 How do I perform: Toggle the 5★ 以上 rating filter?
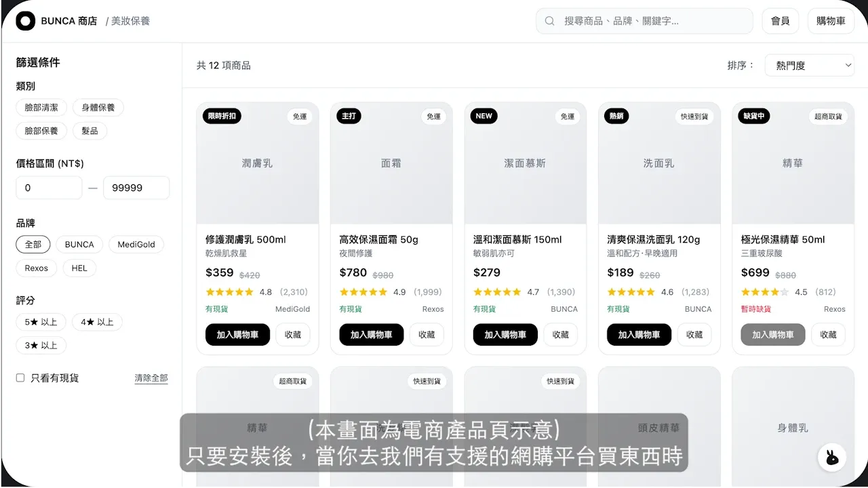tap(41, 322)
